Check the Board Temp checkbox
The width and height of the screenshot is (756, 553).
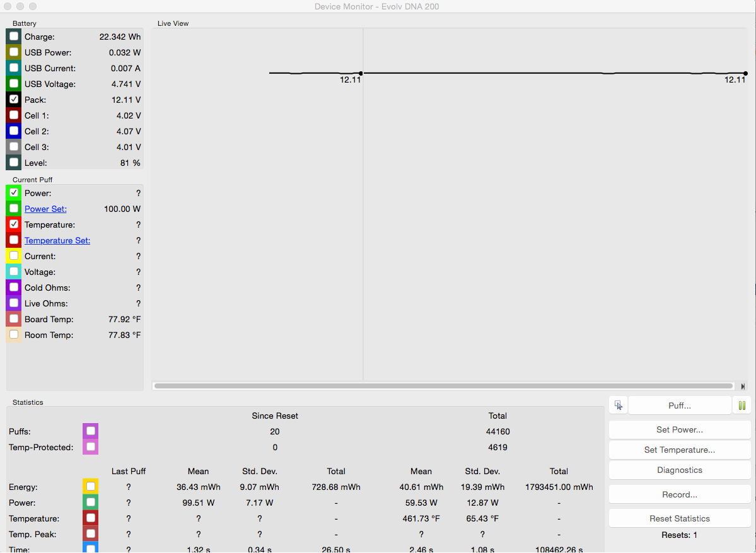pyautogui.click(x=14, y=318)
